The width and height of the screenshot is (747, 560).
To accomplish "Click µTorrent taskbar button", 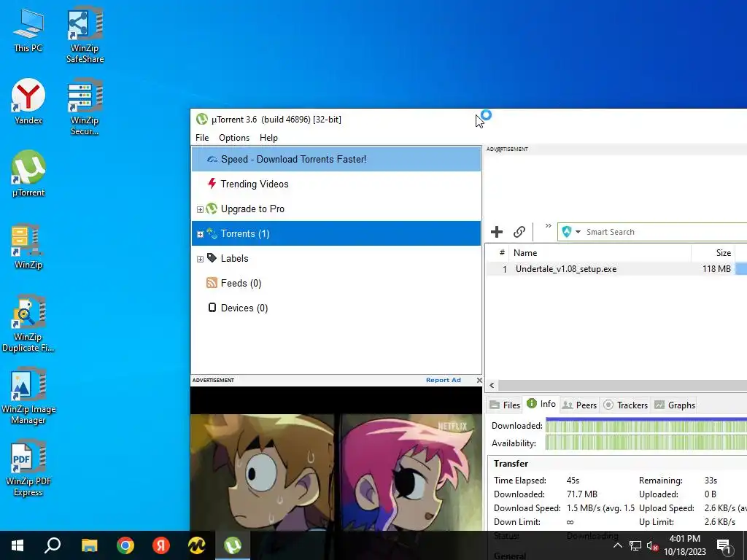I will click(x=233, y=545).
